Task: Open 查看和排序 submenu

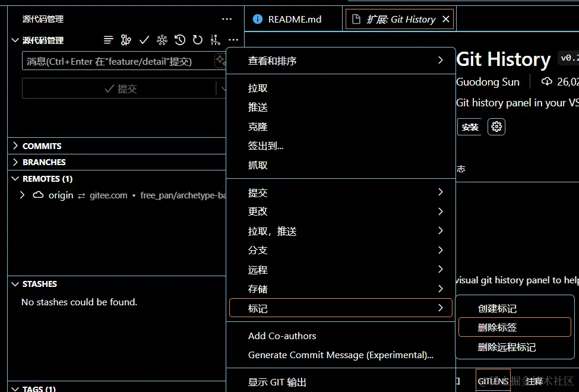Action: pyautogui.click(x=340, y=61)
